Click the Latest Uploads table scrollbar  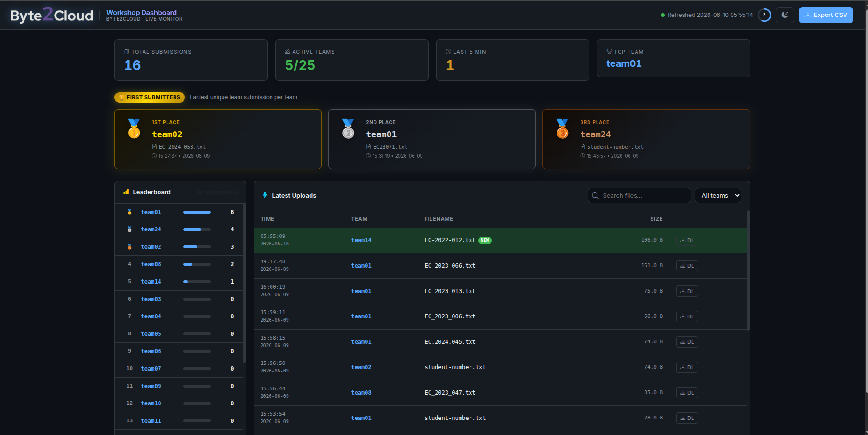pos(748,270)
